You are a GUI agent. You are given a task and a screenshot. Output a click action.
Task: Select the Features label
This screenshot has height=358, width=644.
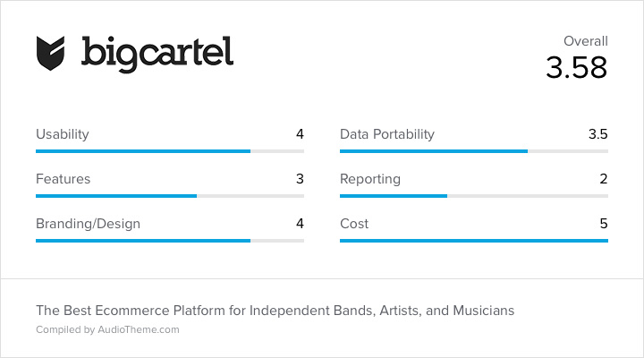pos(64,179)
